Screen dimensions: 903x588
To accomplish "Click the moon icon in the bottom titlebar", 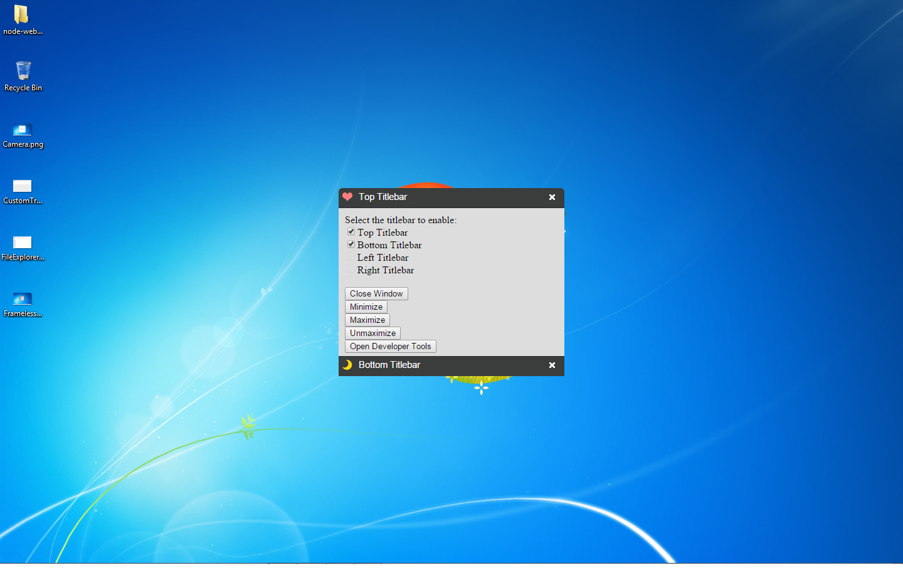I will 347,365.
